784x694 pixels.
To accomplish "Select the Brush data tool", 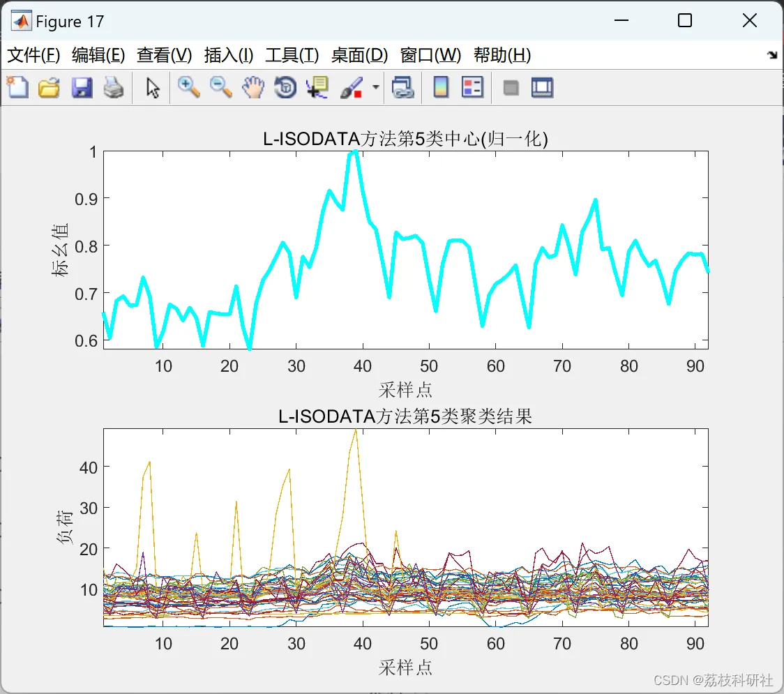I will click(352, 87).
